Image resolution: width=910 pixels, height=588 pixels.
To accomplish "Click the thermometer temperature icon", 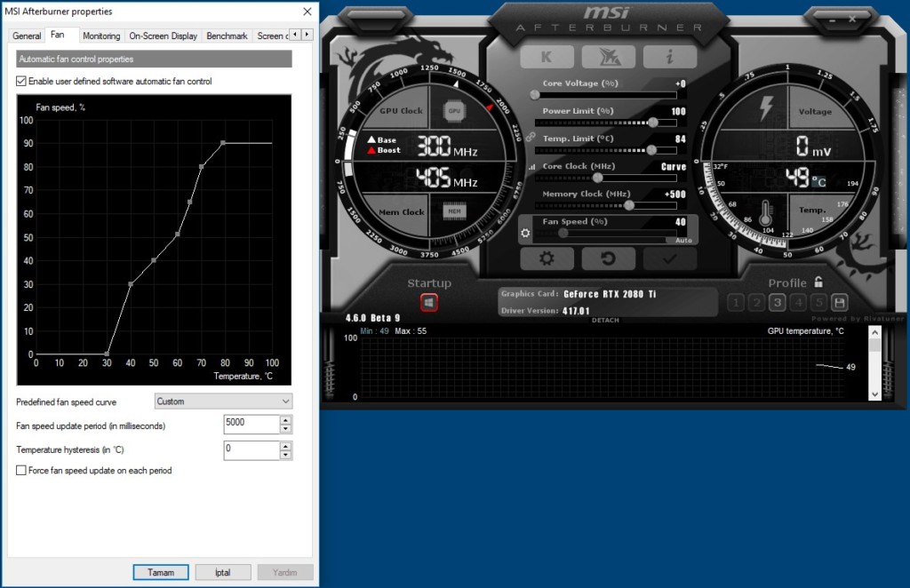I will (x=765, y=213).
